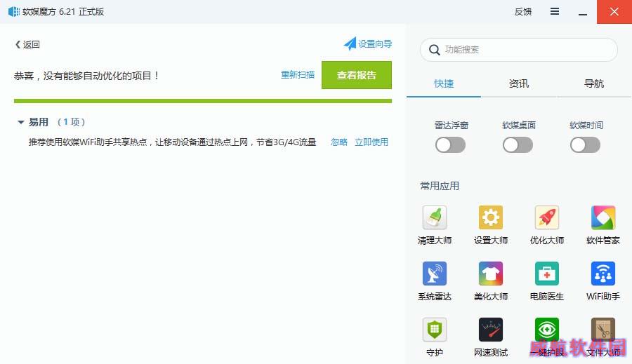
Task: Focus the 功能搜索 search field
Action: [519, 50]
